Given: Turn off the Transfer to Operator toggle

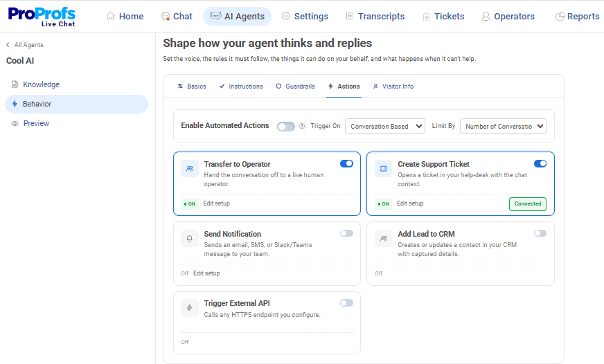Looking at the screenshot, I should [x=347, y=163].
